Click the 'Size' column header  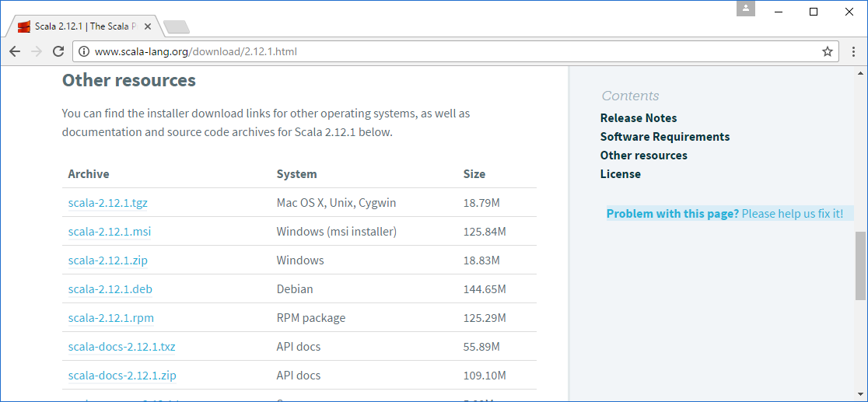(474, 174)
